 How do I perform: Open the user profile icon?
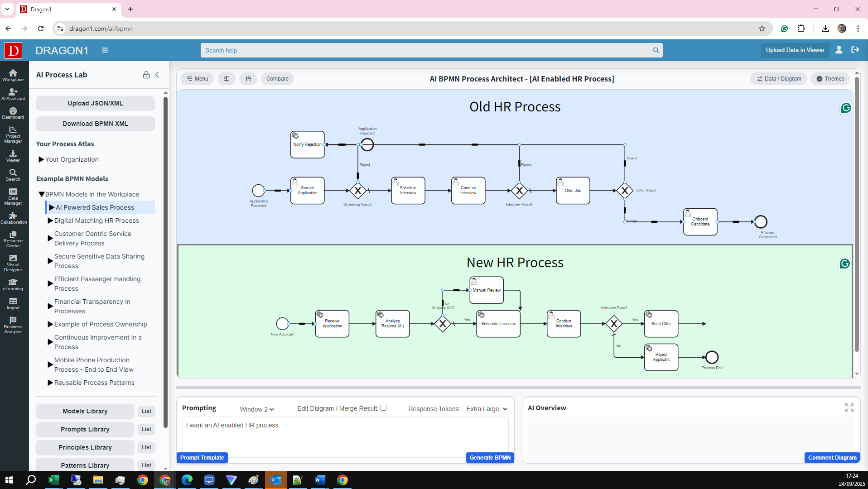pos(839,50)
